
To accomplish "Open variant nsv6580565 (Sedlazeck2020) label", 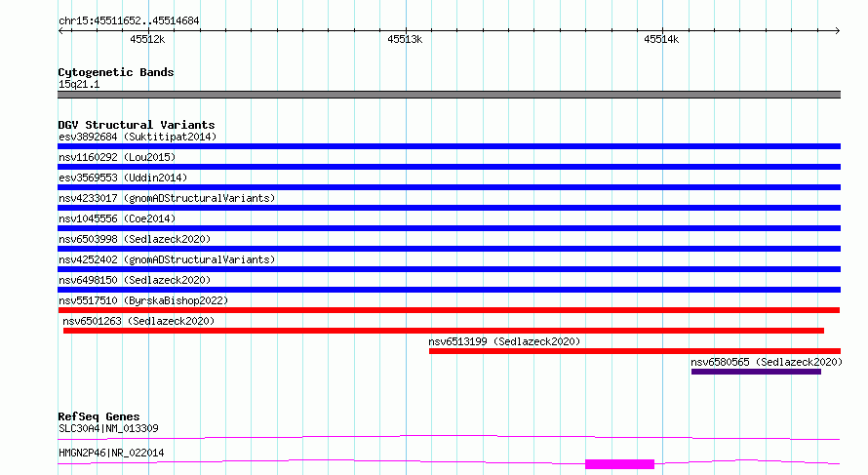I will pos(767,362).
